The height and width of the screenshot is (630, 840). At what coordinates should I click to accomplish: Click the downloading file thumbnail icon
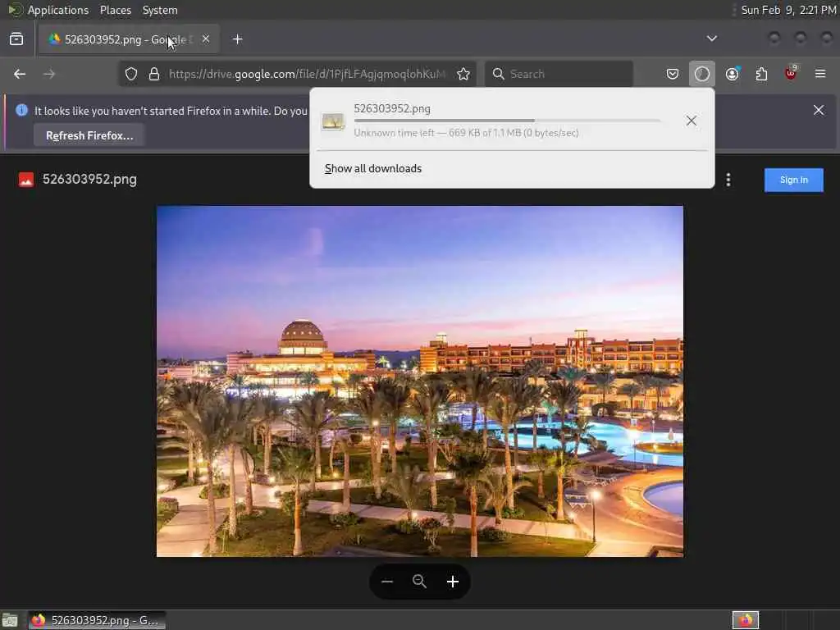tap(333, 121)
